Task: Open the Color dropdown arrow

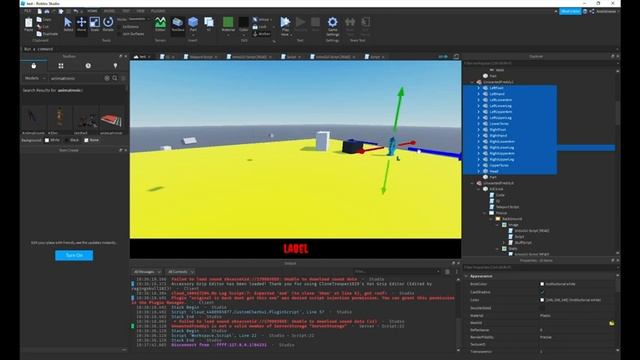Action: click(x=244, y=35)
